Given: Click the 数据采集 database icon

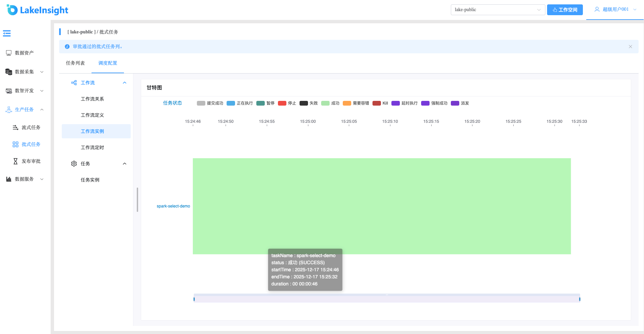Looking at the screenshot, I should pos(9,72).
